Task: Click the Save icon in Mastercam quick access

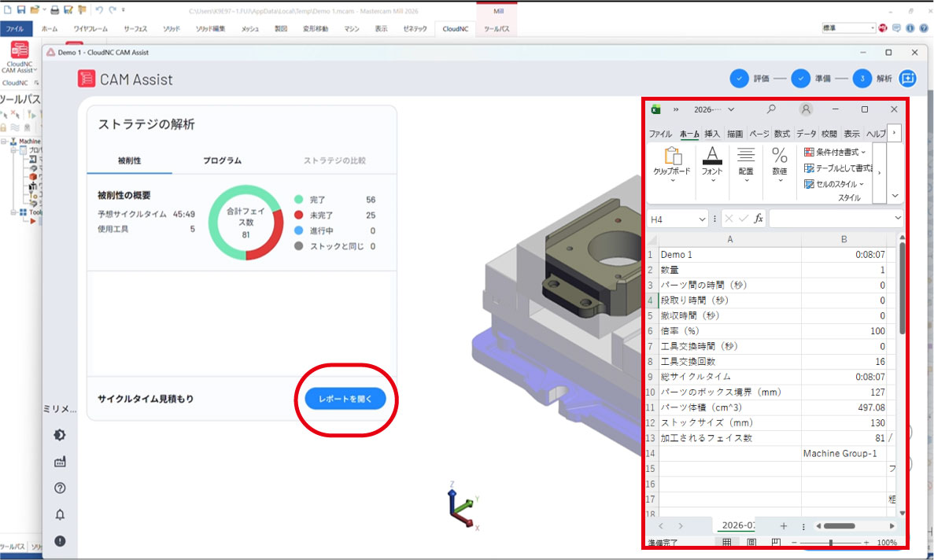Action: click(x=21, y=9)
